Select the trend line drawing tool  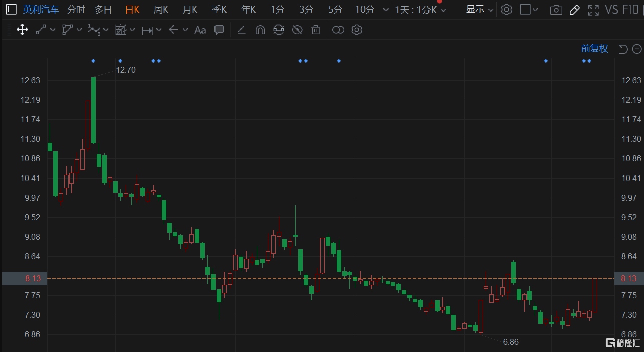pyautogui.click(x=41, y=30)
